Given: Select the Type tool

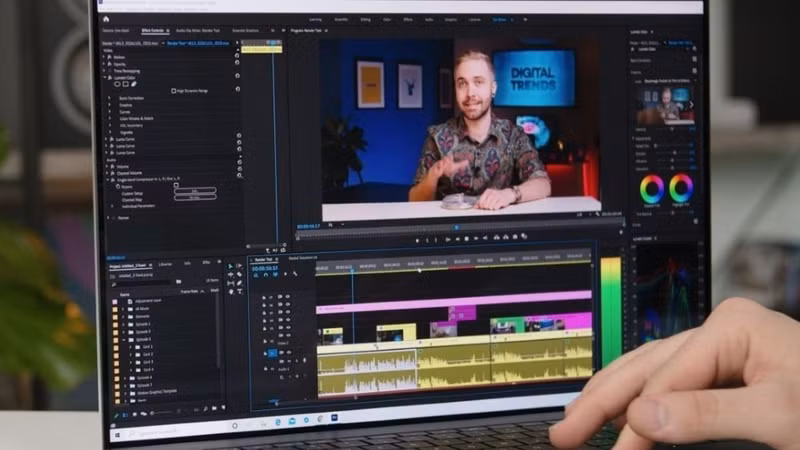Looking at the screenshot, I should [x=240, y=292].
